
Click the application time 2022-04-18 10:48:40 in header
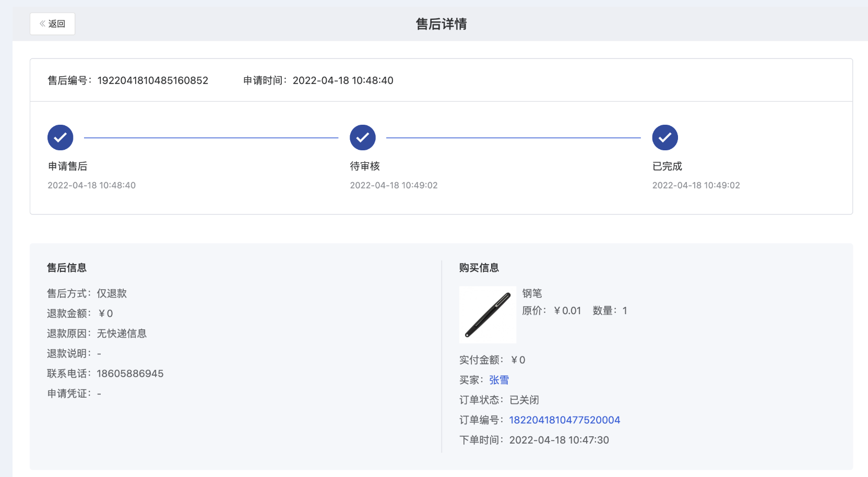tap(343, 80)
